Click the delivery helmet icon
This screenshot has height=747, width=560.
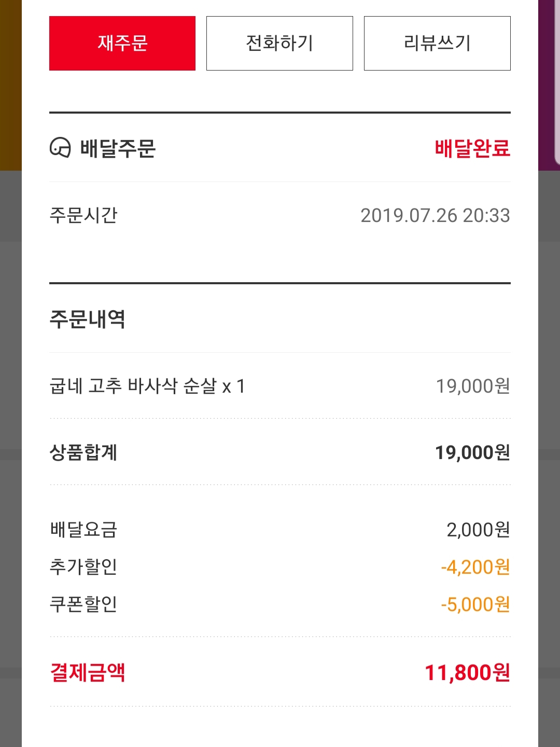coord(60,148)
